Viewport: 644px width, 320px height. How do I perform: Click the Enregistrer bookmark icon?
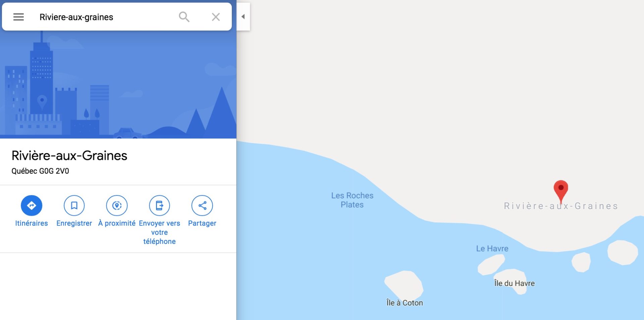(x=74, y=205)
